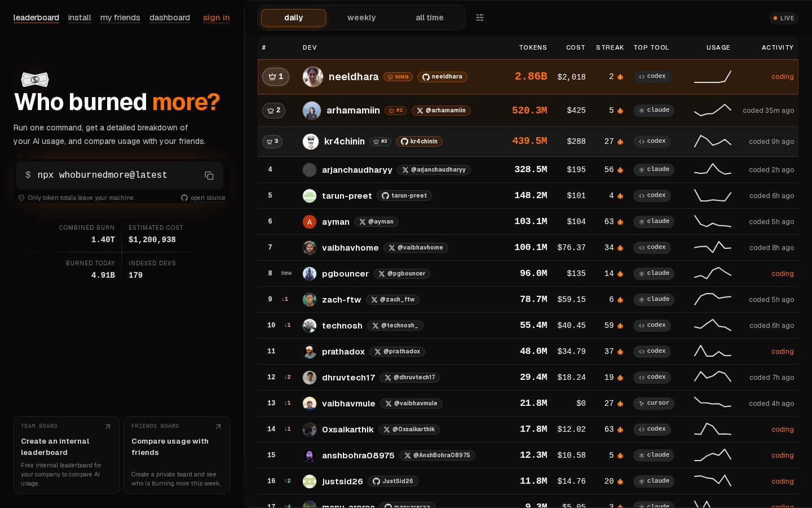Open the install nav link
Screen dimensions: 812x508
pyautogui.click(x=80, y=18)
